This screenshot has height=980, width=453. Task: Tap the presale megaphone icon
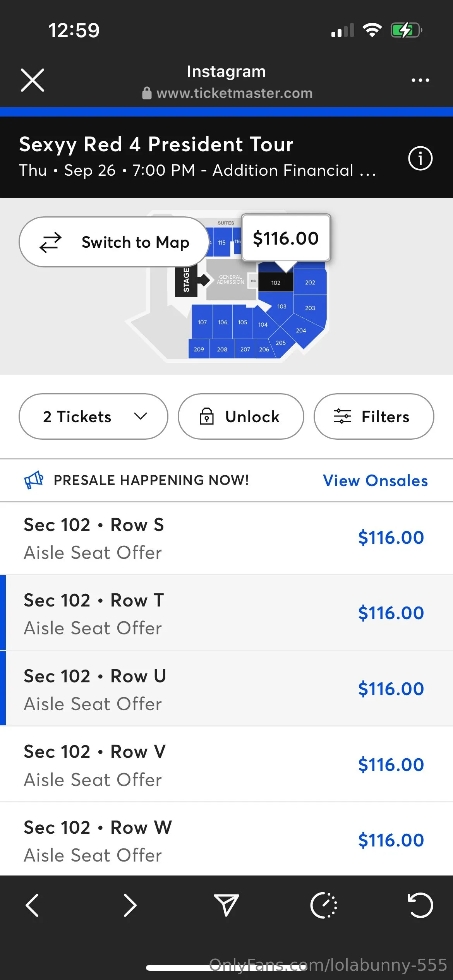pos(34,480)
